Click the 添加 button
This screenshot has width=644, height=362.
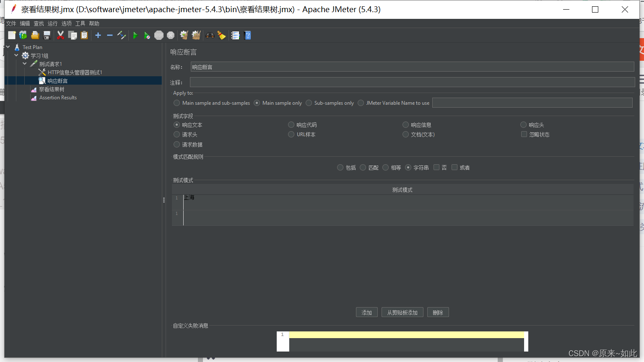[x=367, y=313]
